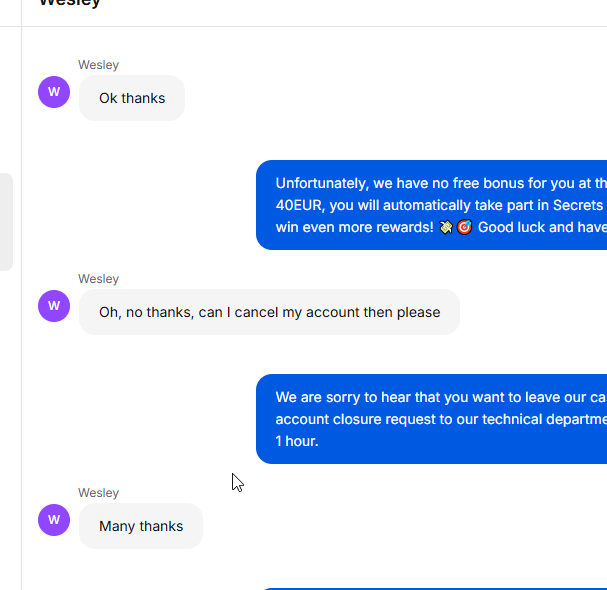Click the "1 hour." text in the closure reply
607x590 pixels.
pyautogui.click(x=297, y=441)
